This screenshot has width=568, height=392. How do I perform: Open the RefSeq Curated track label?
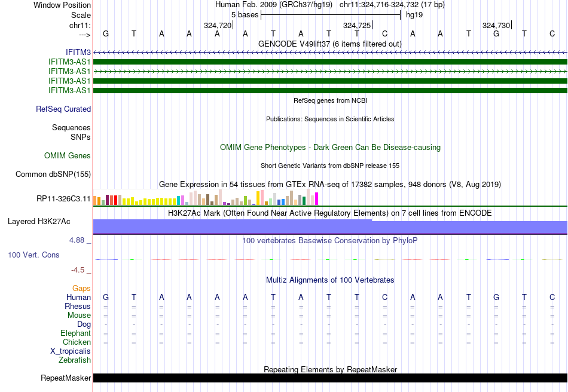pyautogui.click(x=63, y=109)
